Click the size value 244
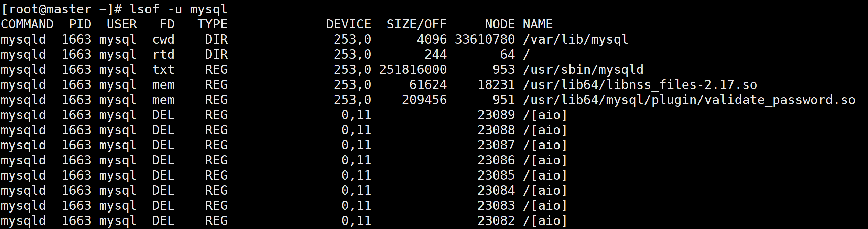Image resolution: width=868 pixels, height=229 pixels. [x=435, y=55]
